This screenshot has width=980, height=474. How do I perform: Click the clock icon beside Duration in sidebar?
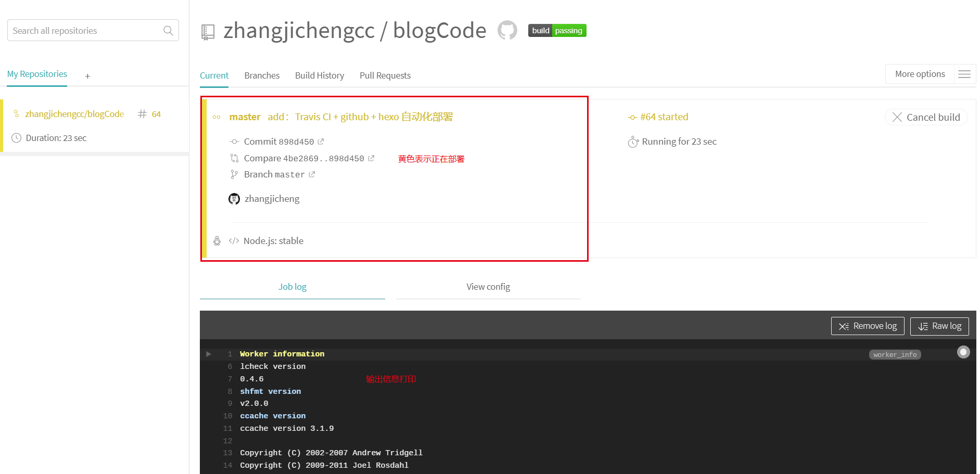click(x=17, y=138)
